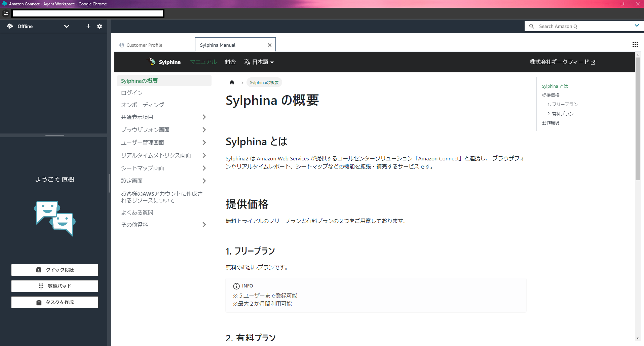This screenshot has height=346, width=644.
Task: Expand the Amazon Q search dropdown arrow
Action: tap(637, 26)
